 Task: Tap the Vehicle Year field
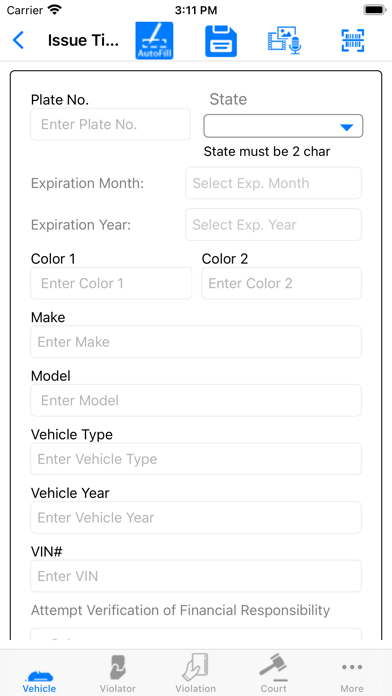[196, 518]
